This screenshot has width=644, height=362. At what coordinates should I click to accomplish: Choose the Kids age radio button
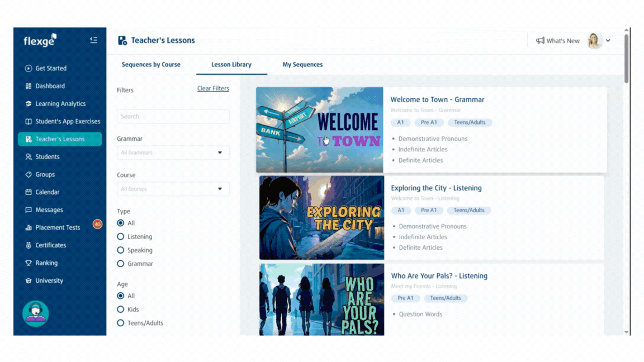tap(121, 309)
